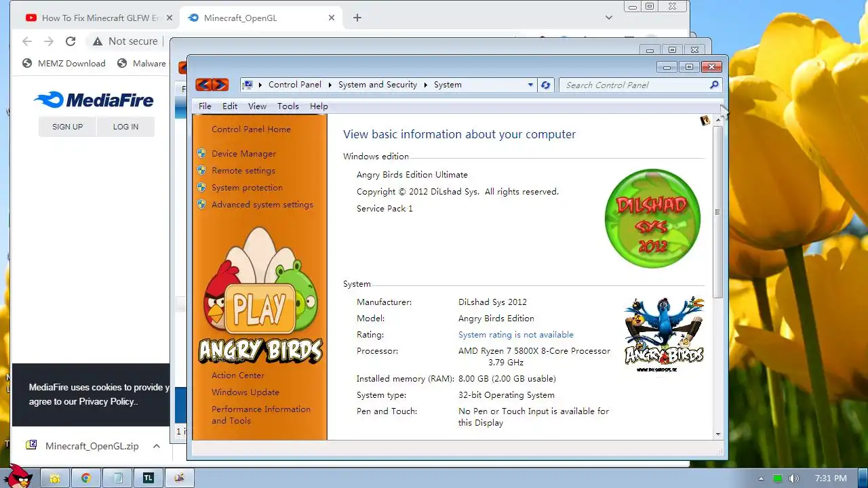Open Action Center link
Image resolution: width=868 pixels, height=488 pixels.
(x=238, y=375)
